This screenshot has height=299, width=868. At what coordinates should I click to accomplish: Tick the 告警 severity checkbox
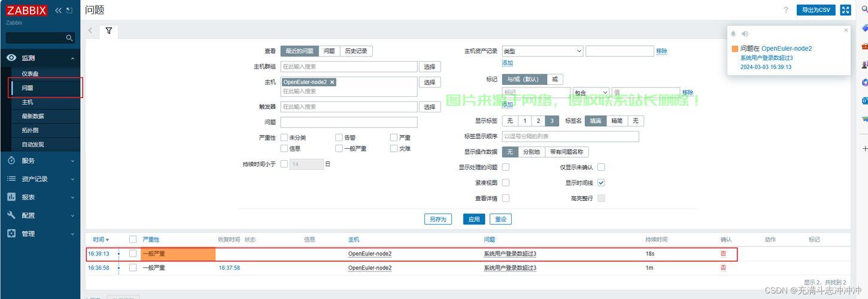point(339,138)
